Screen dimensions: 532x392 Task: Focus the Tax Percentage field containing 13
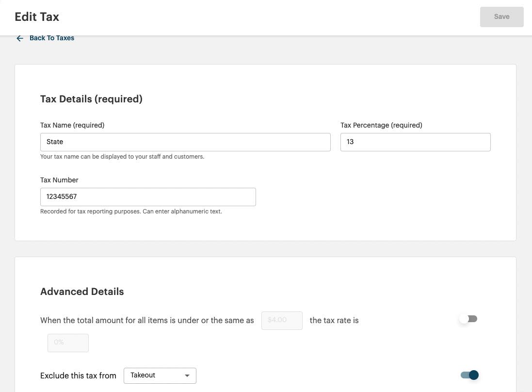tap(415, 142)
